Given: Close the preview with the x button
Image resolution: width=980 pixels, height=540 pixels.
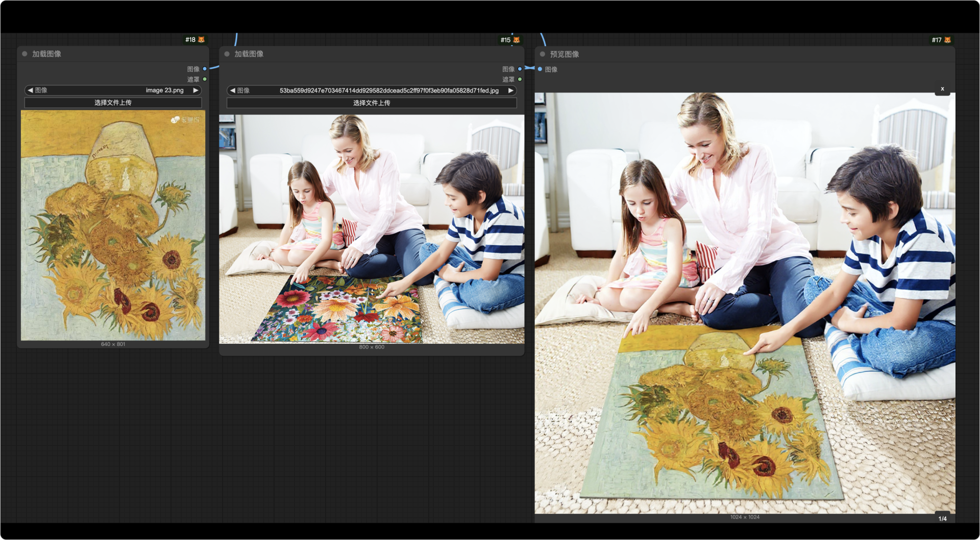Looking at the screenshot, I should 942,89.
